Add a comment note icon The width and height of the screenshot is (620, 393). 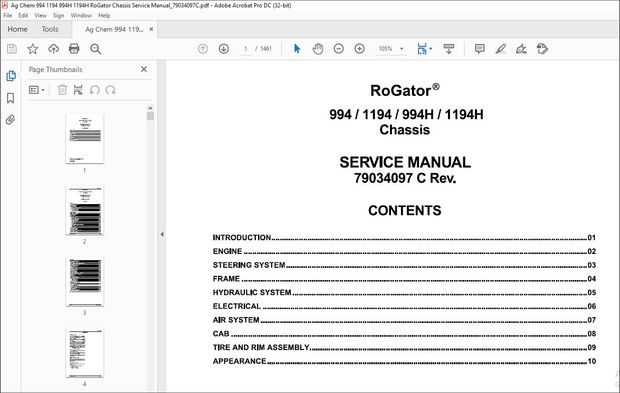(x=480, y=49)
